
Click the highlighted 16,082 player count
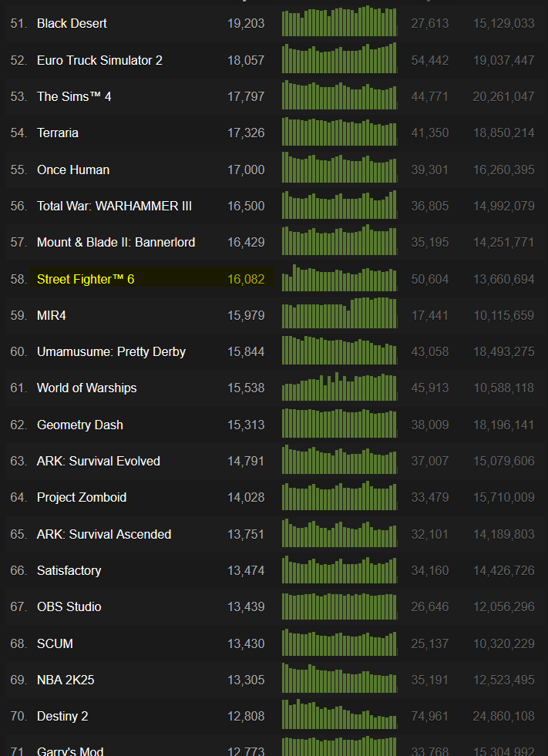246,279
